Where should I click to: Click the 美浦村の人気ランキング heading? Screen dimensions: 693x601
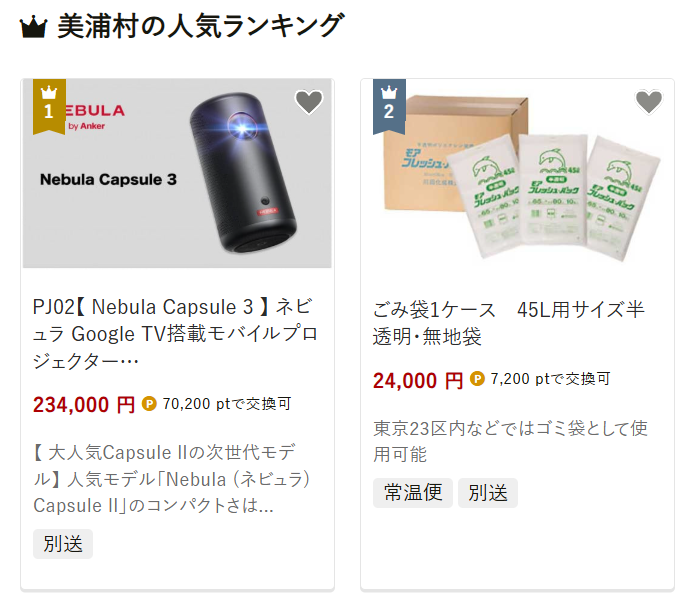(x=201, y=27)
